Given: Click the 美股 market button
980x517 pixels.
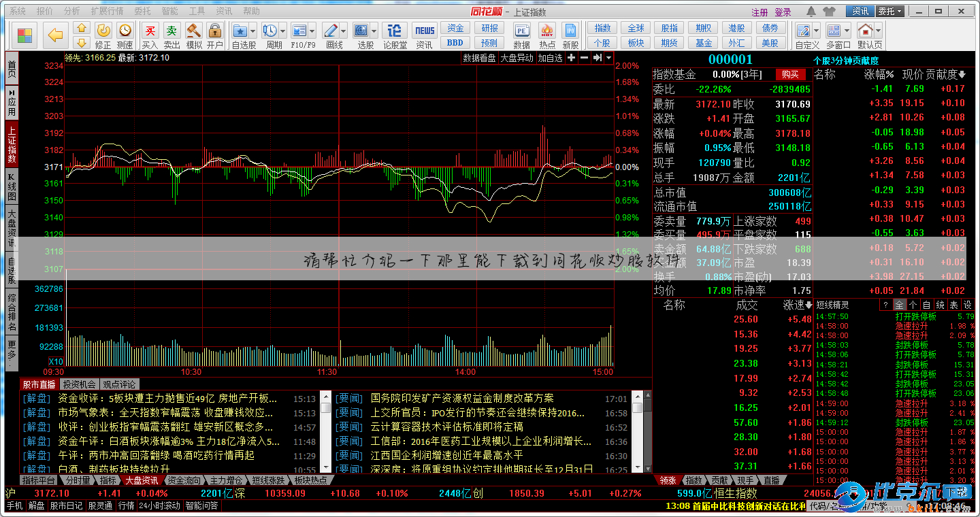Looking at the screenshot, I should [x=770, y=43].
